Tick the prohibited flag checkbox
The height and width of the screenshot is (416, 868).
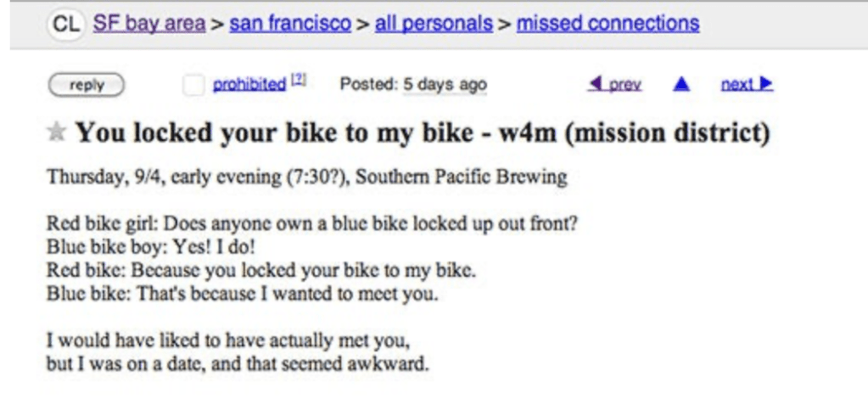tap(195, 85)
